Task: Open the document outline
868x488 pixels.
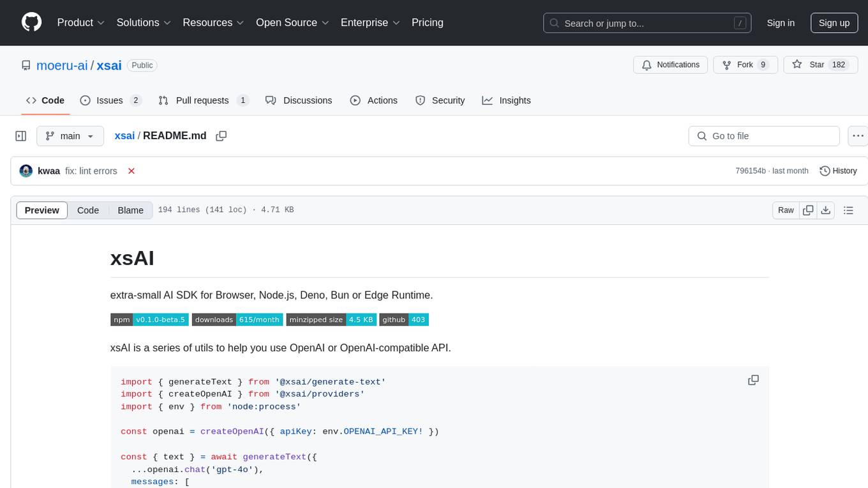Action: click(x=848, y=210)
